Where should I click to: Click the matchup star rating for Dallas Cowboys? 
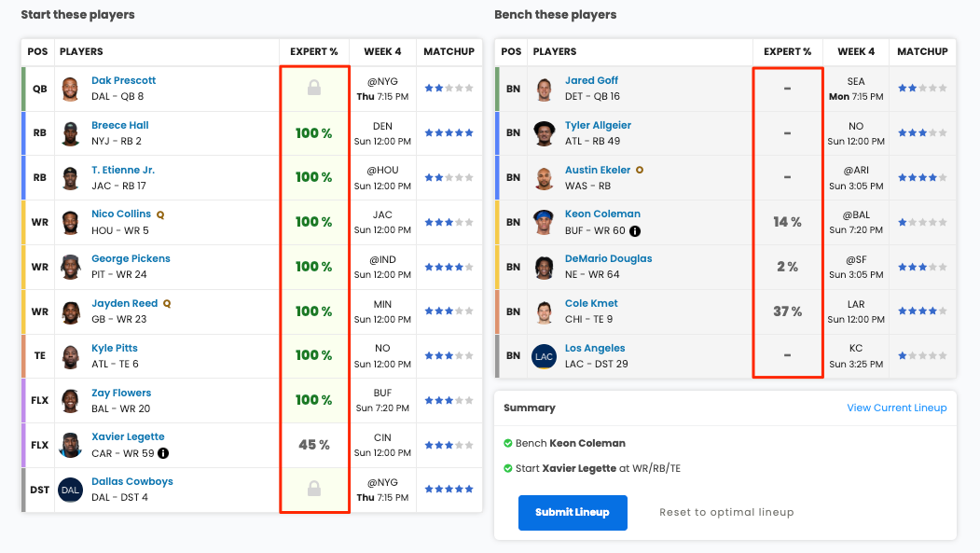point(449,490)
